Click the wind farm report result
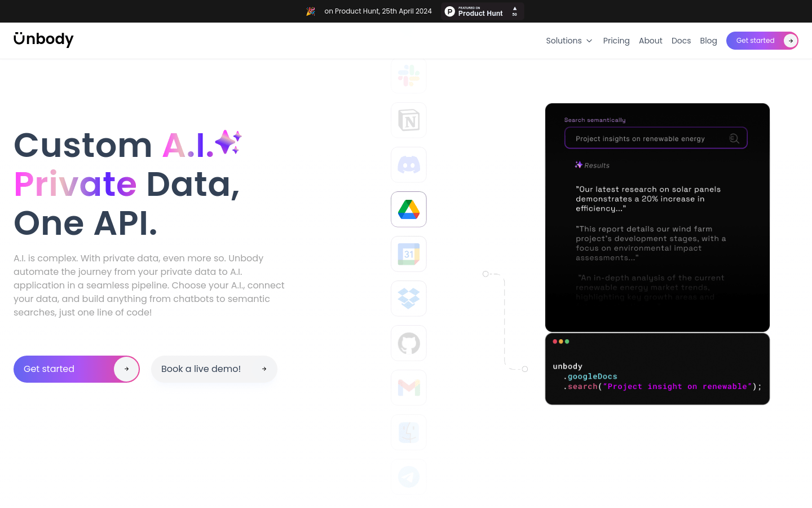812x508 pixels. pos(651,243)
